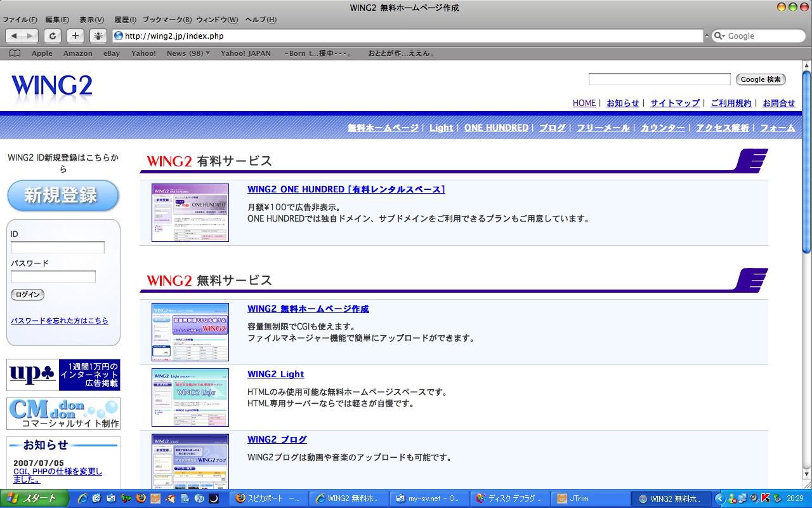Go forward using the right arrow button
Viewport: 812px width, 508px height.
[x=30, y=36]
